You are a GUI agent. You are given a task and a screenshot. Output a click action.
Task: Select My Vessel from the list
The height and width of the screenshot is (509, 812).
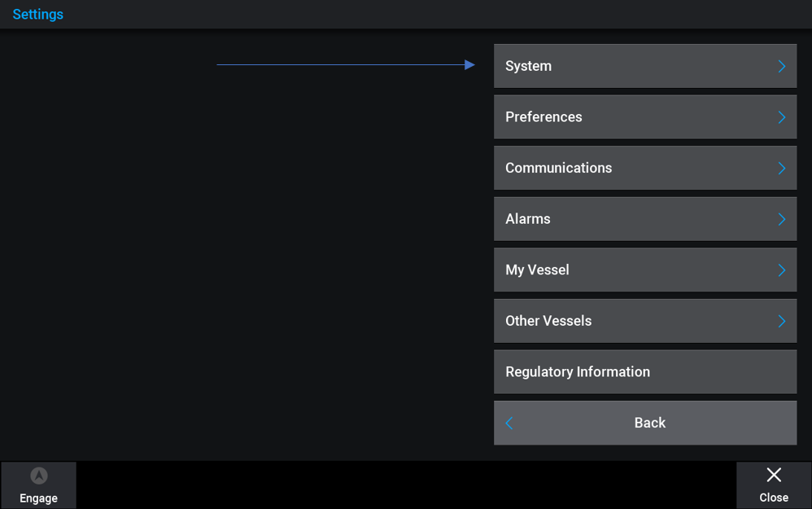(x=645, y=270)
